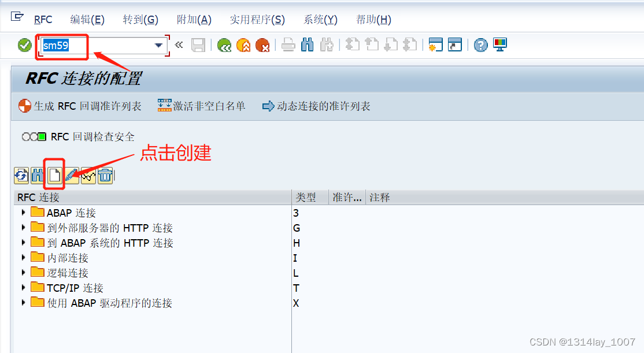This screenshot has width=644, height=353.
Task: Open the 附加(A) menu
Action: click(x=194, y=20)
